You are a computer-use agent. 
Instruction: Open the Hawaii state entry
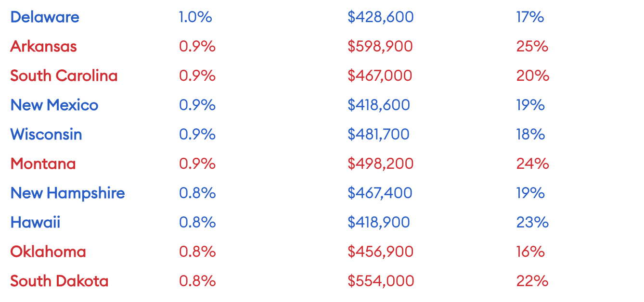pyautogui.click(x=35, y=223)
